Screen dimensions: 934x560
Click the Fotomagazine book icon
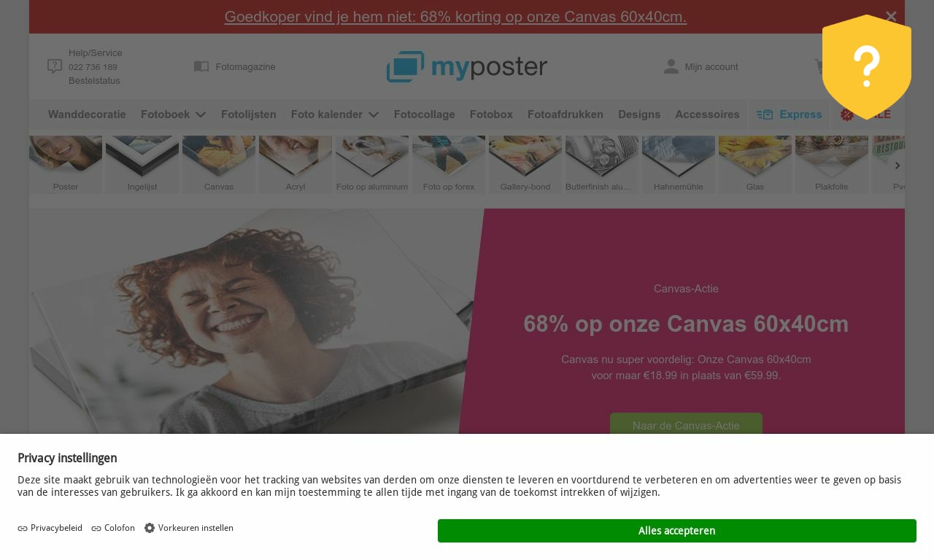point(201,66)
